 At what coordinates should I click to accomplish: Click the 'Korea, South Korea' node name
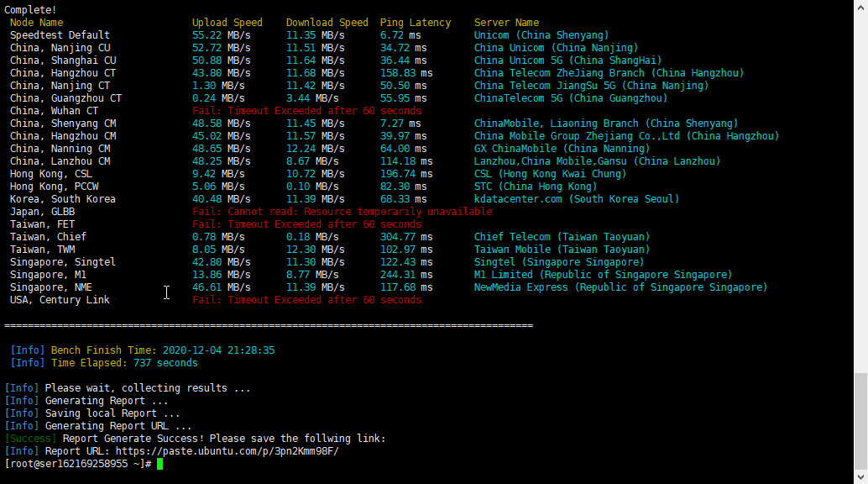pos(63,199)
